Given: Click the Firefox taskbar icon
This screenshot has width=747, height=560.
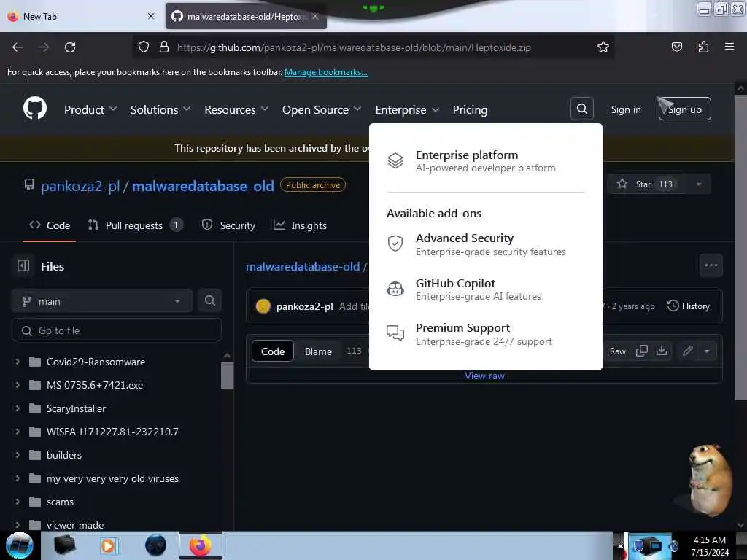Looking at the screenshot, I should [x=201, y=545].
